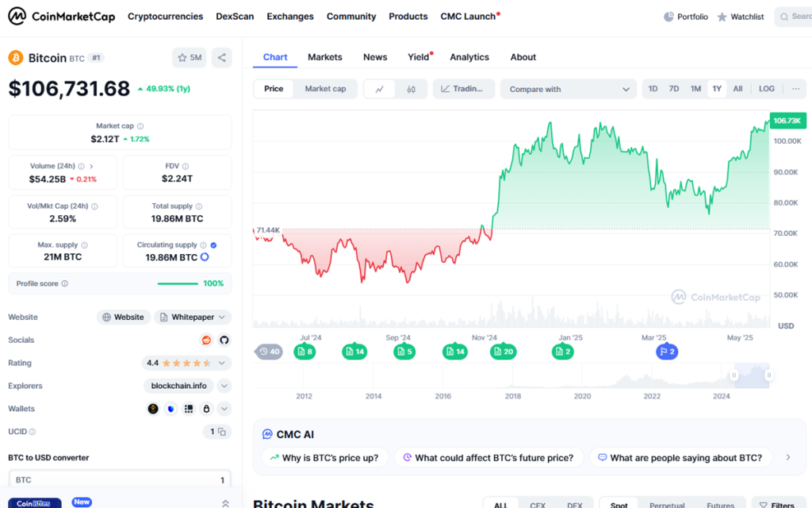The width and height of the screenshot is (812, 508).
Task: Open first wallet icon (dark gold)
Action: (153, 409)
